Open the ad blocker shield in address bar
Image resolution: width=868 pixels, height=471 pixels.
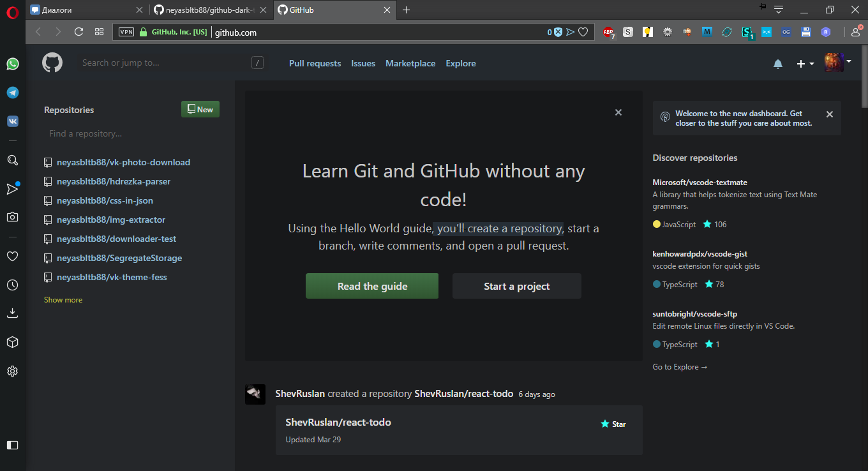[x=557, y=32]
